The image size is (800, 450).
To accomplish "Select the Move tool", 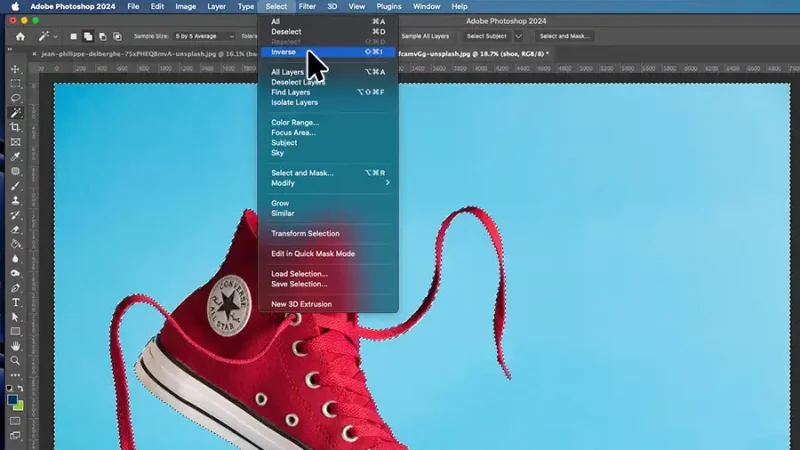I will coord(15,69).
